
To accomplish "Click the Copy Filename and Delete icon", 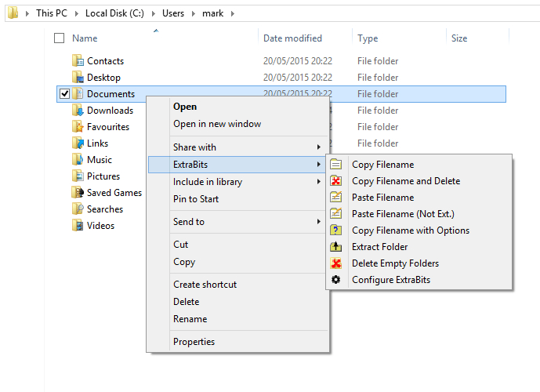I will [336, 181].
